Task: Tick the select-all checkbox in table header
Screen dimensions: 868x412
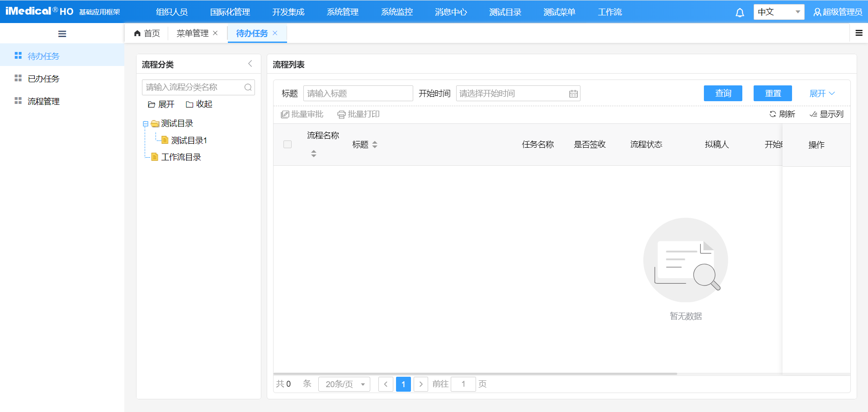Action: [x=288, y=145]
